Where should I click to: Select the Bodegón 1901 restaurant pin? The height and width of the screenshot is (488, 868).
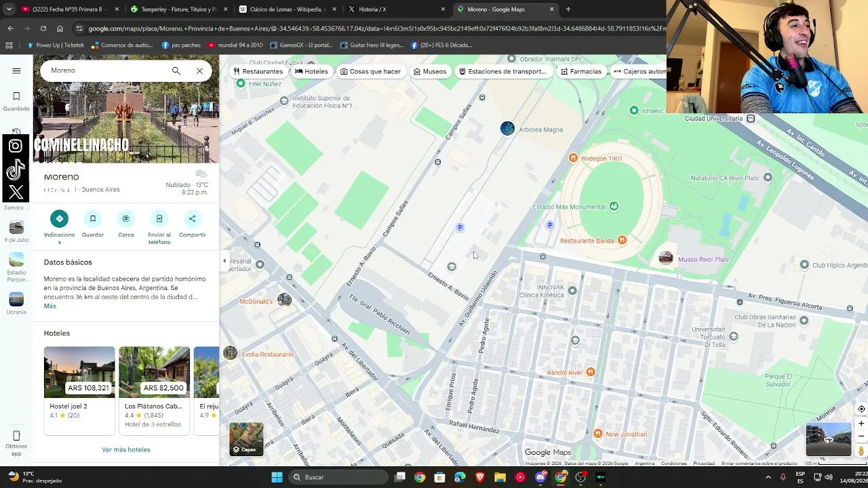click(x=573, y=159)
